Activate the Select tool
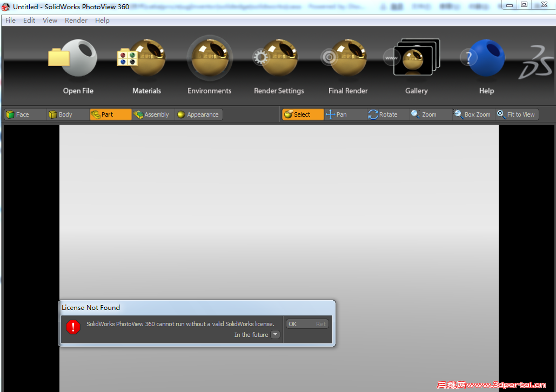The height and width of the screenshot is (392, 556). pos(303,114)
